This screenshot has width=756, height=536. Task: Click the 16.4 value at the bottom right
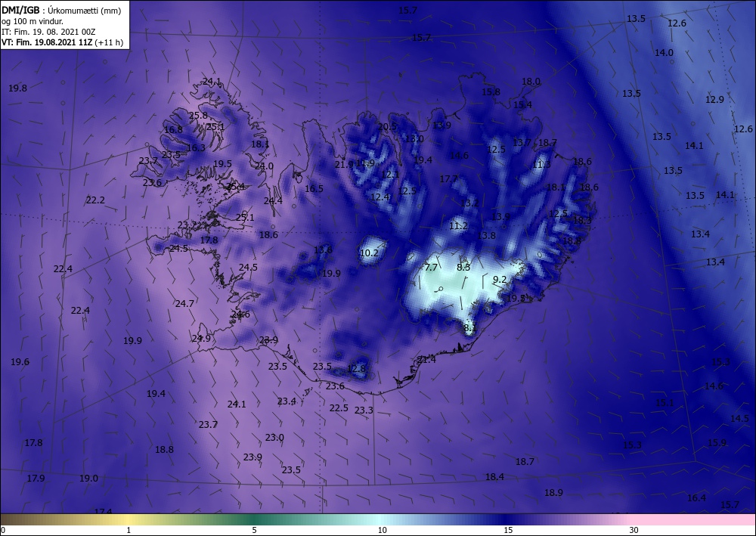(x=697, y=498)
